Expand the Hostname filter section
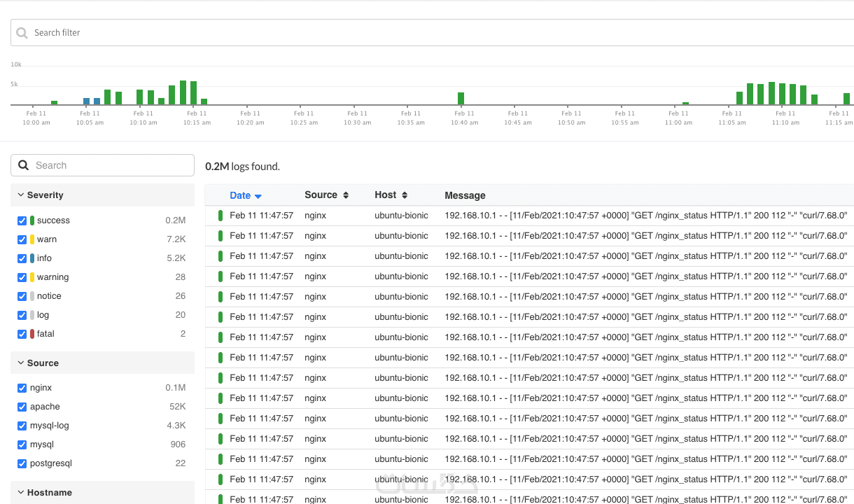 coord(102,493)
